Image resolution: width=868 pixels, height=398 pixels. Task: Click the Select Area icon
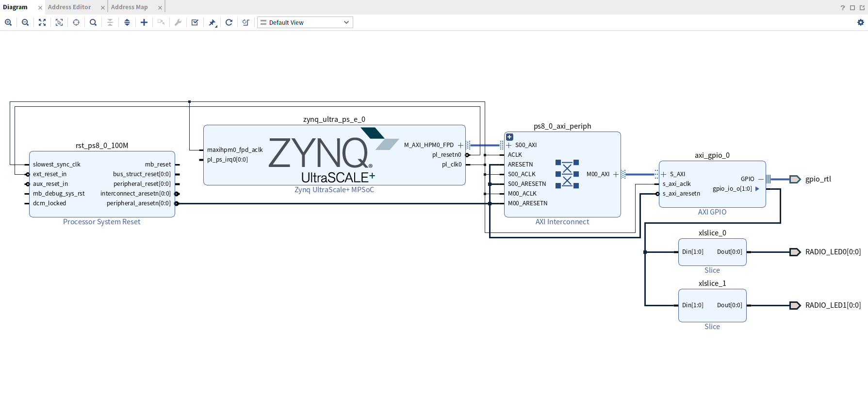[59, 22]
